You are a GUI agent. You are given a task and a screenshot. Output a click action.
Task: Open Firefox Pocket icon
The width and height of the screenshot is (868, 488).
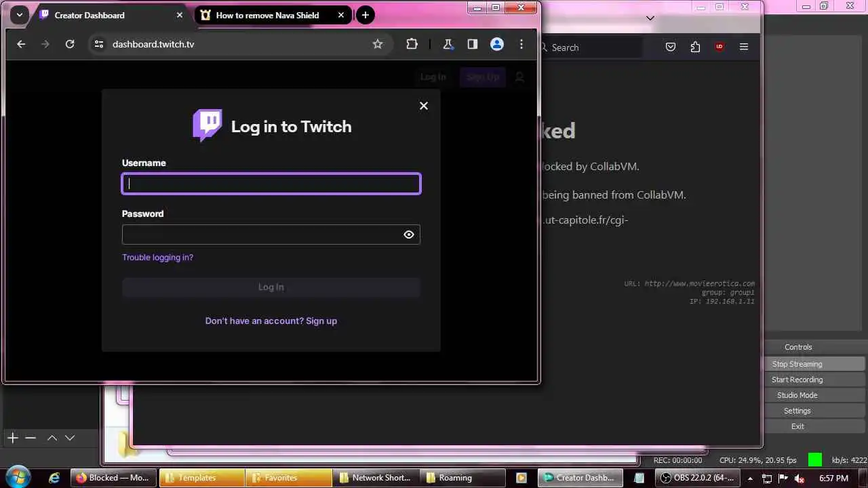click(x=671, y=47)
